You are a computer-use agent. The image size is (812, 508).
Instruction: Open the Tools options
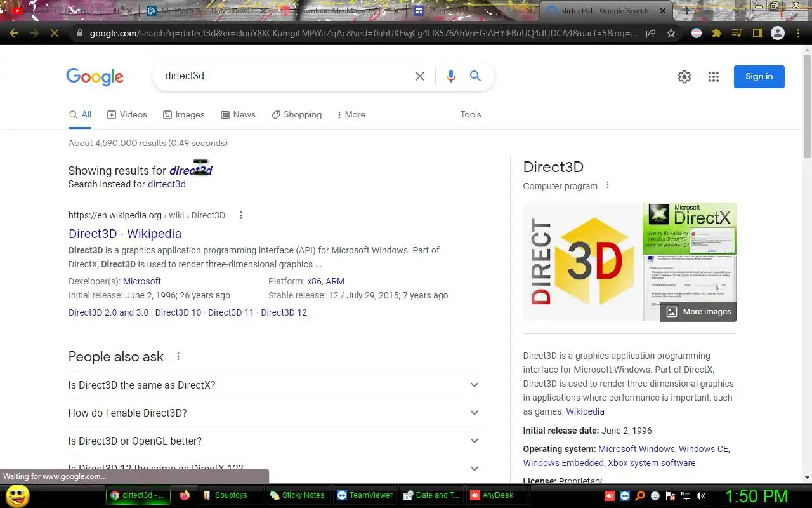point(471,115)
